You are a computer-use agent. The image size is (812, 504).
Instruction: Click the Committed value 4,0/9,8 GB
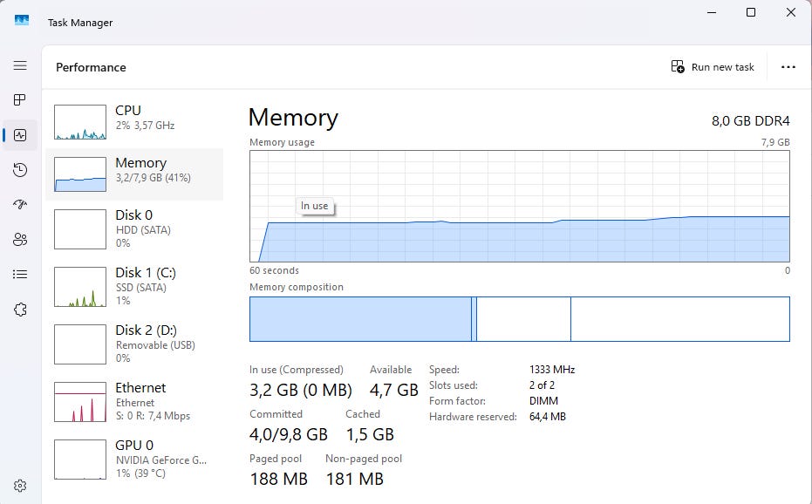point(289,434)
